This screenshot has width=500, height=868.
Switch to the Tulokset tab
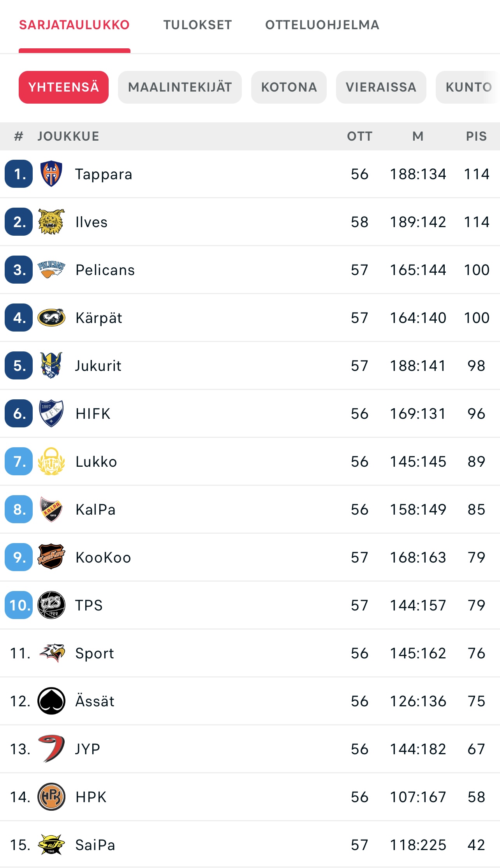click(x=197, y=25)
